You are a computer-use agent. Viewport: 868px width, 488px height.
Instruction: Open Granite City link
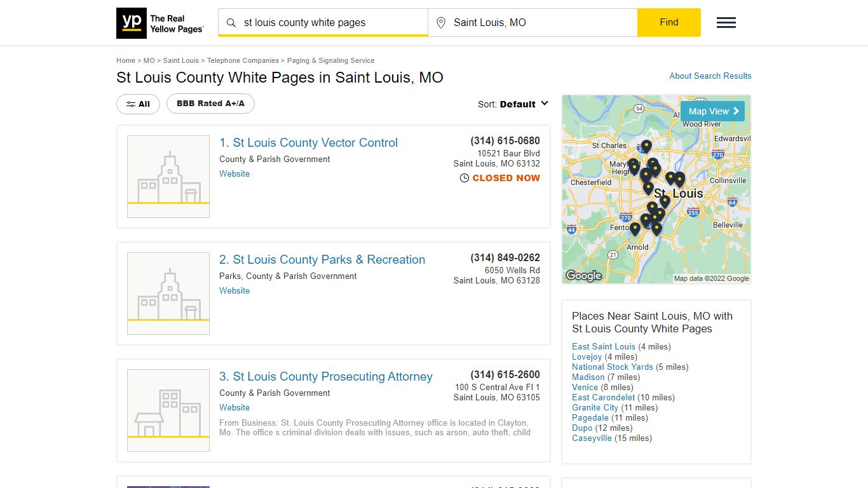(x=595, y=407)
